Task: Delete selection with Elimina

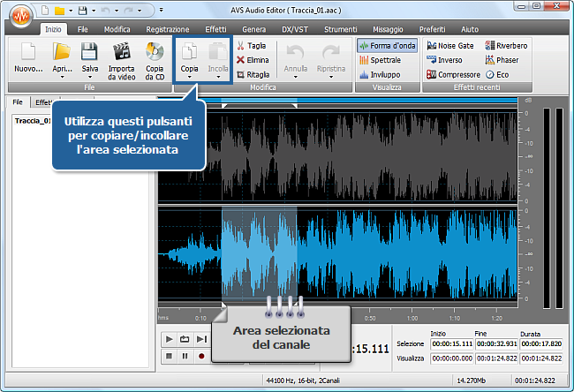Action: [x=253, y=60]
